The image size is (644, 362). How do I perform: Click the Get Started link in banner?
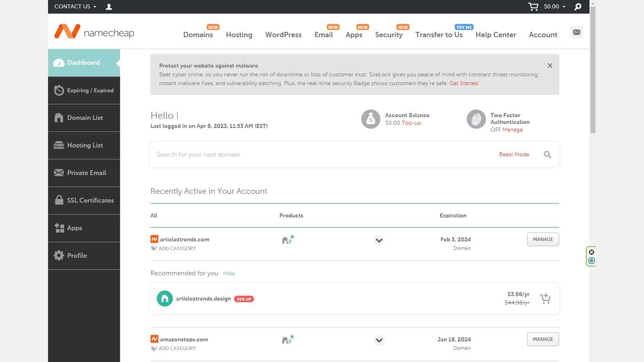click(463, 83)
